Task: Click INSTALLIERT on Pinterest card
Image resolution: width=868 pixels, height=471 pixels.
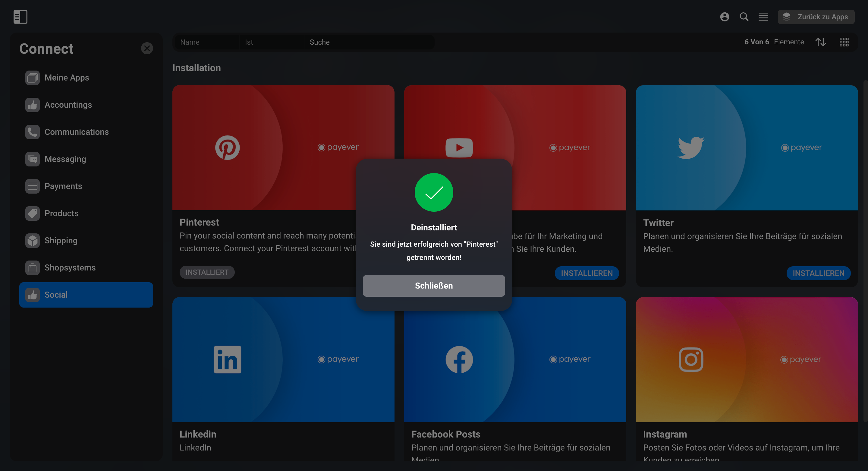Action: (x=207, y=272)
